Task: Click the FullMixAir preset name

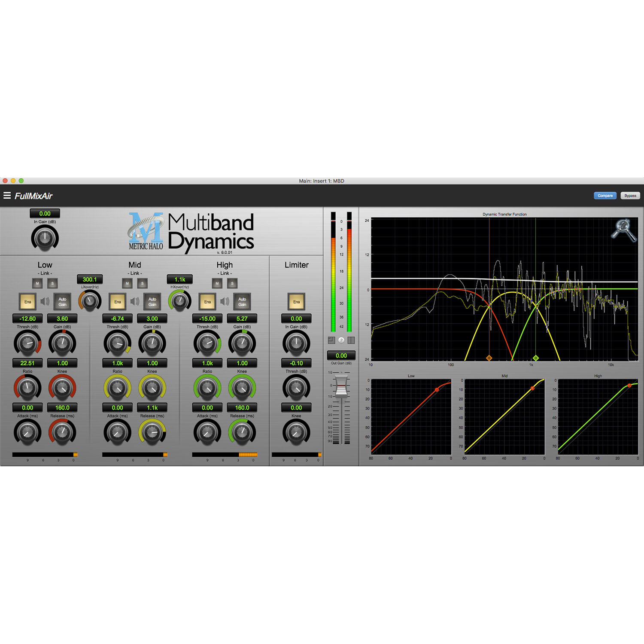Action: [x=33, y=196]
